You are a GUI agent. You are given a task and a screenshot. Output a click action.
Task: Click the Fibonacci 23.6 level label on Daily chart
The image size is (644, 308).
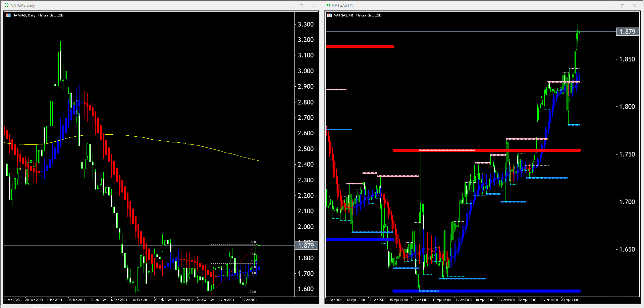[253, 254]
